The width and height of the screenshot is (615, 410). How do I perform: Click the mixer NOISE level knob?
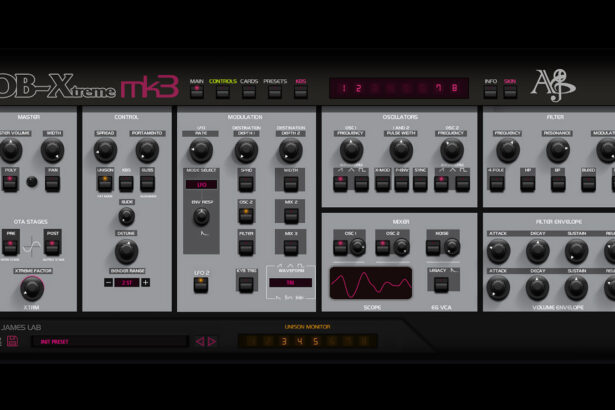click(x=451, y=247)
